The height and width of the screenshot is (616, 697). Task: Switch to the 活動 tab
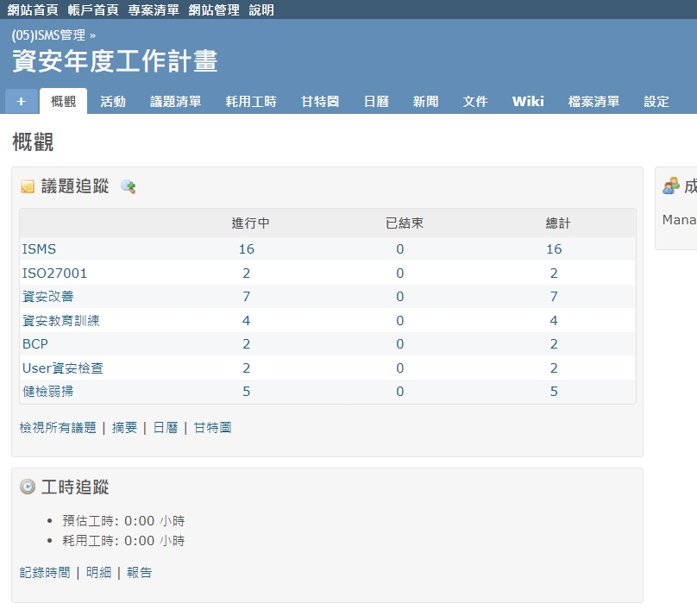(x=113, y=101)
